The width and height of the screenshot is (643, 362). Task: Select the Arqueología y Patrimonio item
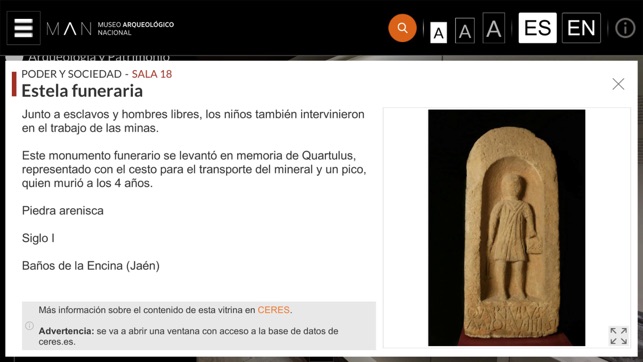pos(98,57)
